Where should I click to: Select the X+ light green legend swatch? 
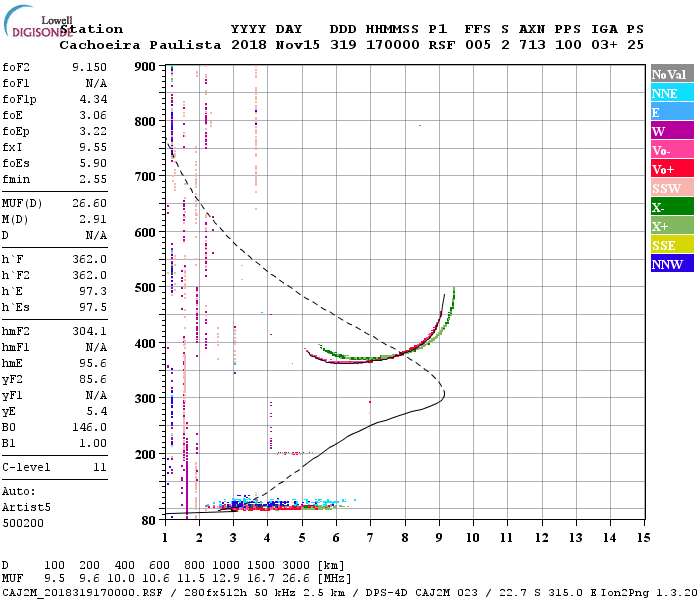(672, 226)
